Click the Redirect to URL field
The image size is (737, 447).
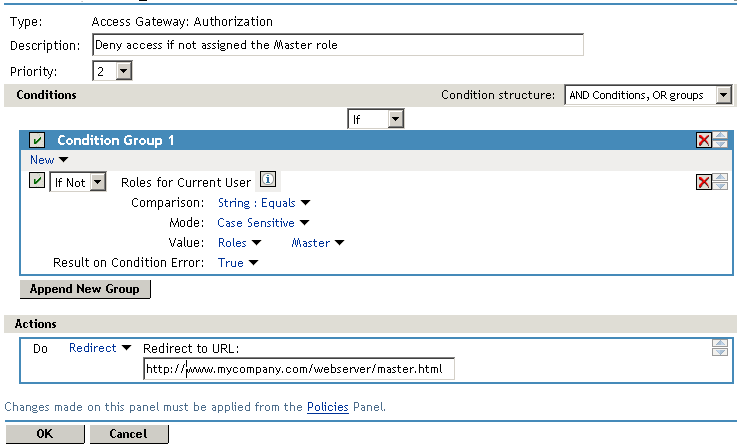(298, 369)
